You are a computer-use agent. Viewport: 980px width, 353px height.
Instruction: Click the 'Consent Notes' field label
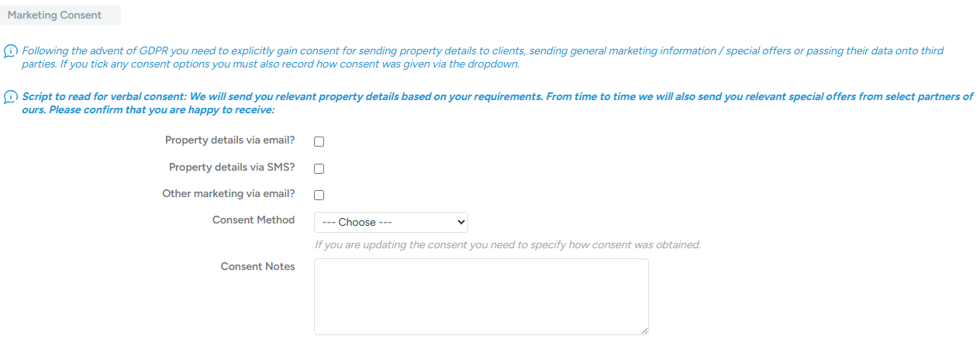coord(257,267)
